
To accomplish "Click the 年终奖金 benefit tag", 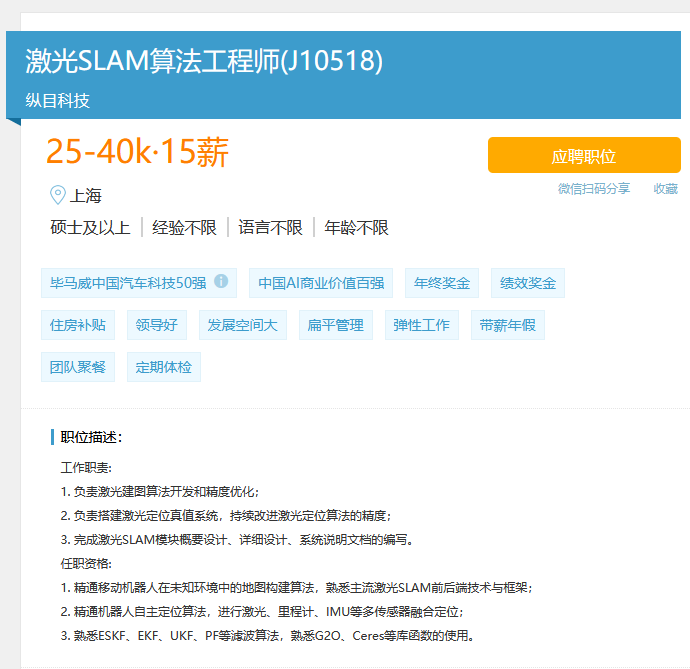I will 442,283.
